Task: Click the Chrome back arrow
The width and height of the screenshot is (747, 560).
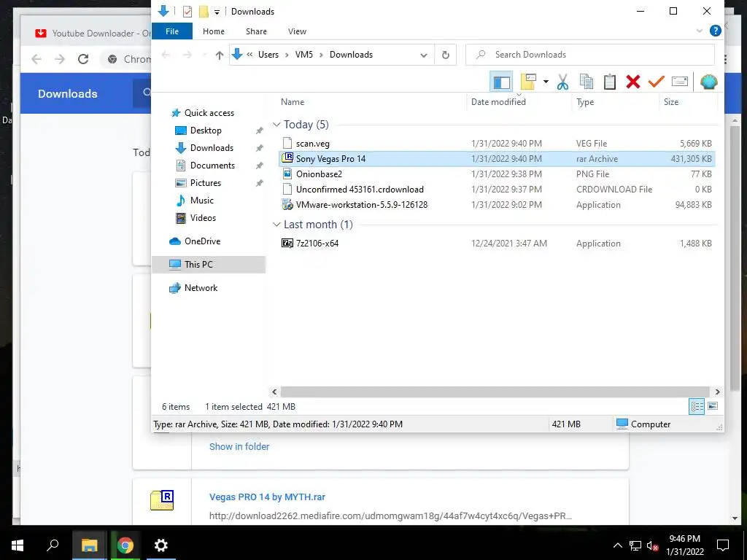Action: coord(36,59)
